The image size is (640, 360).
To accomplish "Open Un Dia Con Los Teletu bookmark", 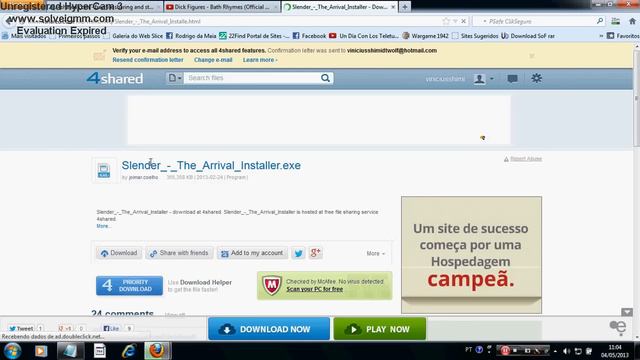I will 364,36.
